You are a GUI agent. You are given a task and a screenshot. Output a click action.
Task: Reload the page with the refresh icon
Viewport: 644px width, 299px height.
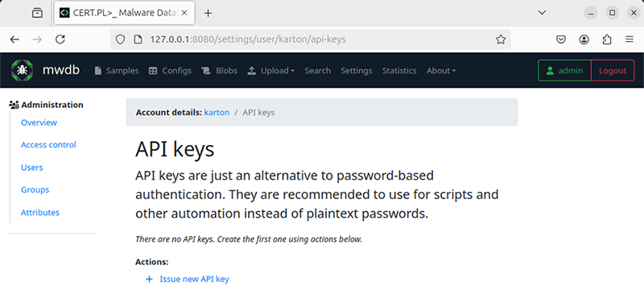pos(60,39)
